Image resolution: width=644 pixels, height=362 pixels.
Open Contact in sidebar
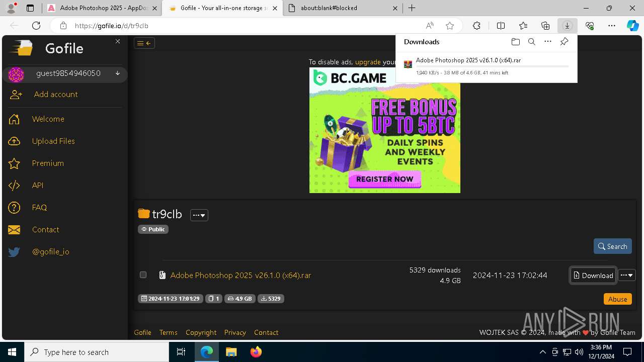(x=45, y=230)
